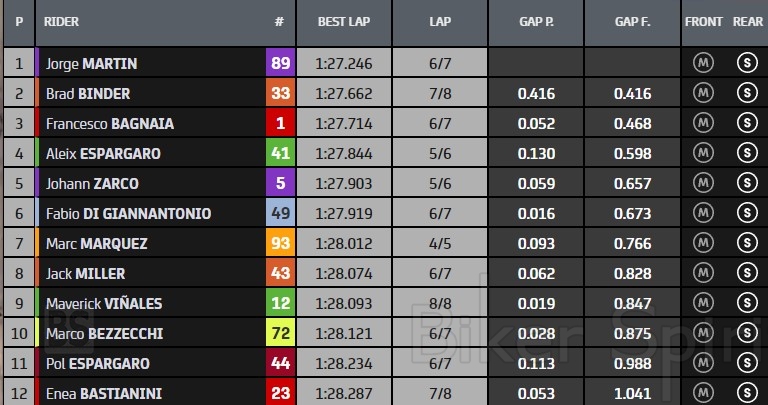The image size is (768, 405).
Task: Click rider name Jorge MARTIN
Action: coord(91,64)
